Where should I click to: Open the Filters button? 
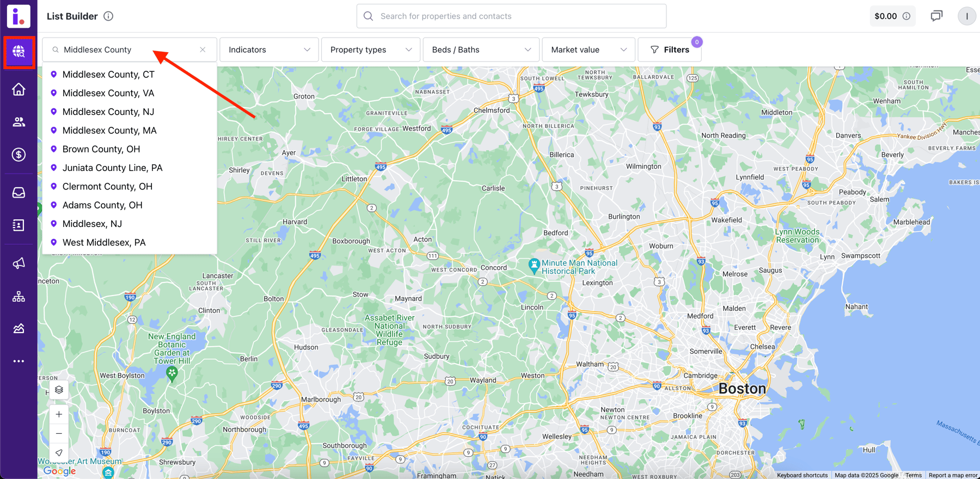coord(670,50)
